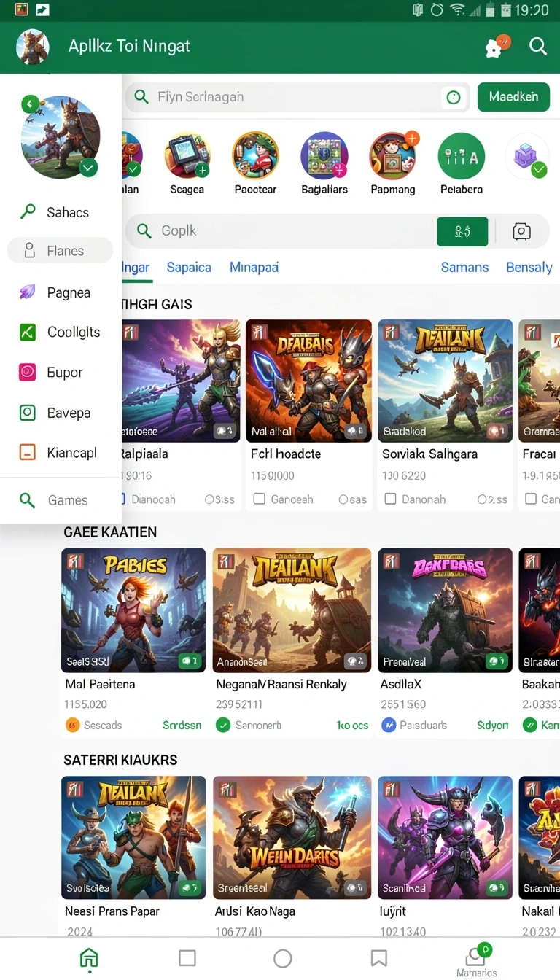Image resolution: width=560 pixels, height=980 pixels.
Task: Expand the profile chevron on drawer avatar
Action: pos(88,168)
